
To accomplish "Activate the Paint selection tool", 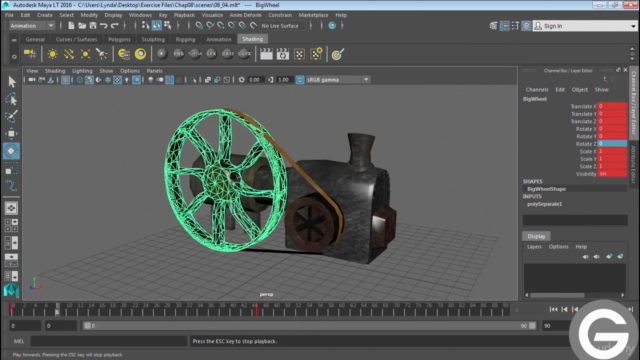I will tap(11, 116).
